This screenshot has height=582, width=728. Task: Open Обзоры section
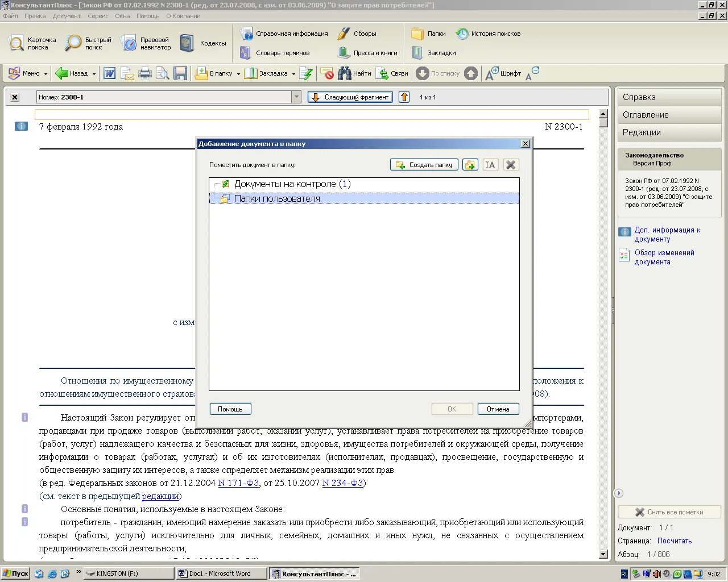357,34
